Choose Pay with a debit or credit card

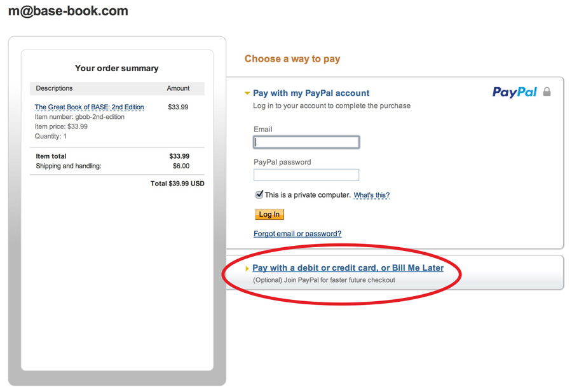tap(348, 268)
